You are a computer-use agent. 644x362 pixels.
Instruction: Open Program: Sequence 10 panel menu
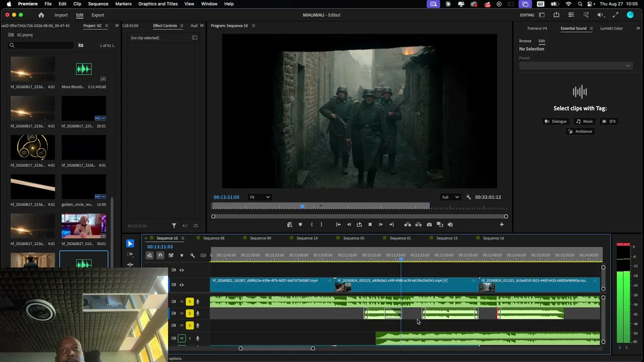click(x=254, y=26)
